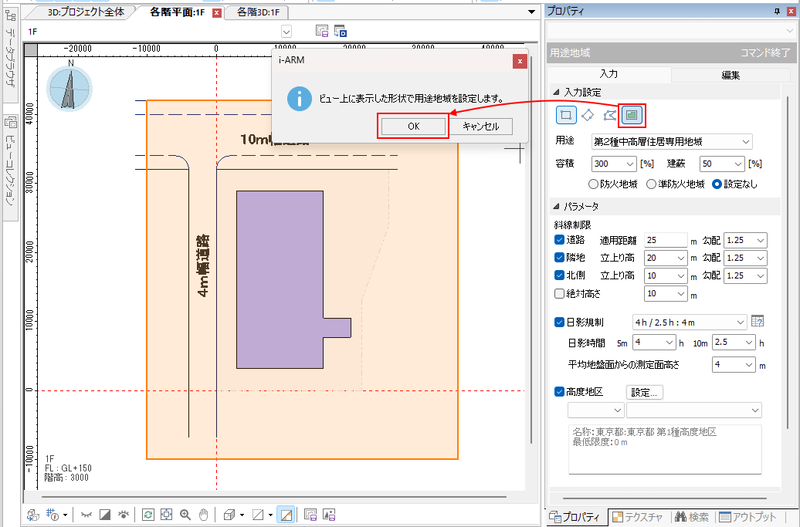Switch to the 各階3D:1F tab
Screen dimensions: 800x527
pos(258,12)
